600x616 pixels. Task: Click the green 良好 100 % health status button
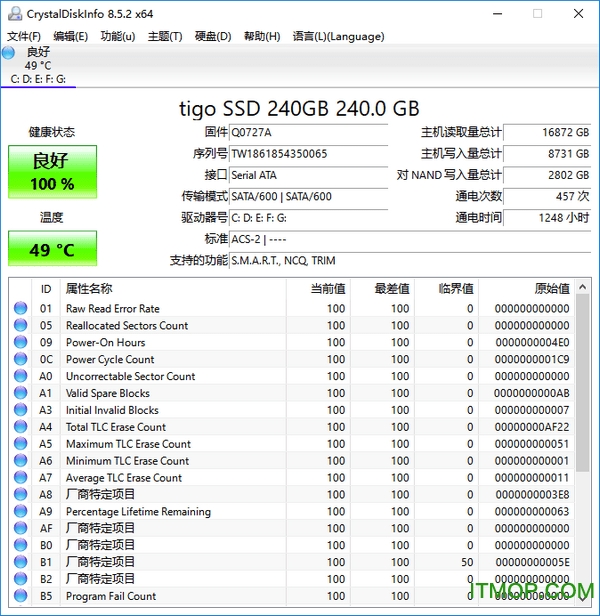coord(53,172)
